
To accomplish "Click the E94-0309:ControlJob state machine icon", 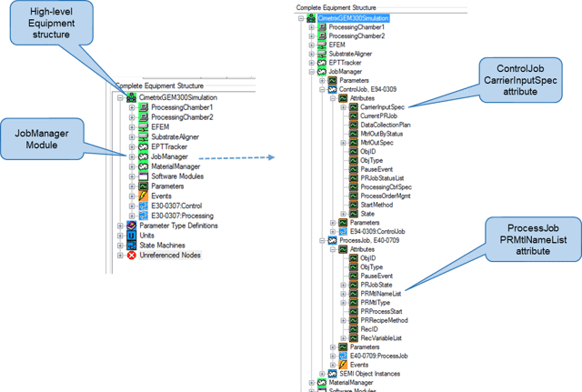I will tap(344, 232).
